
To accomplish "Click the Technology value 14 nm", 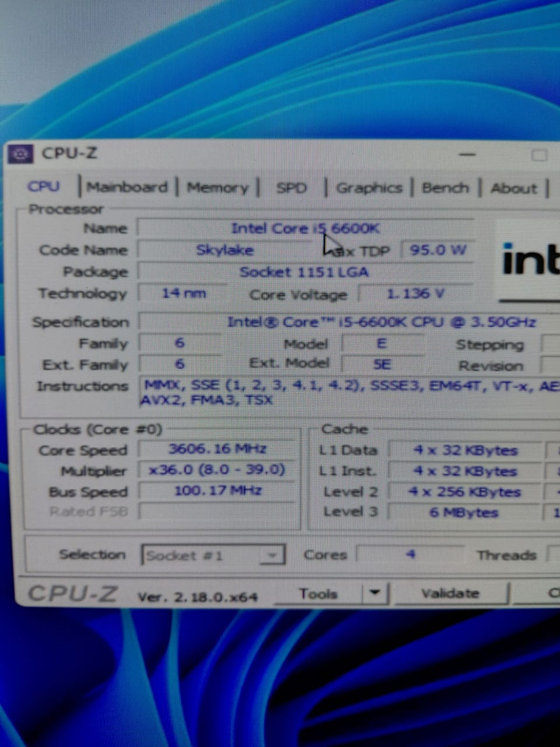I will [x=184, y=293].
